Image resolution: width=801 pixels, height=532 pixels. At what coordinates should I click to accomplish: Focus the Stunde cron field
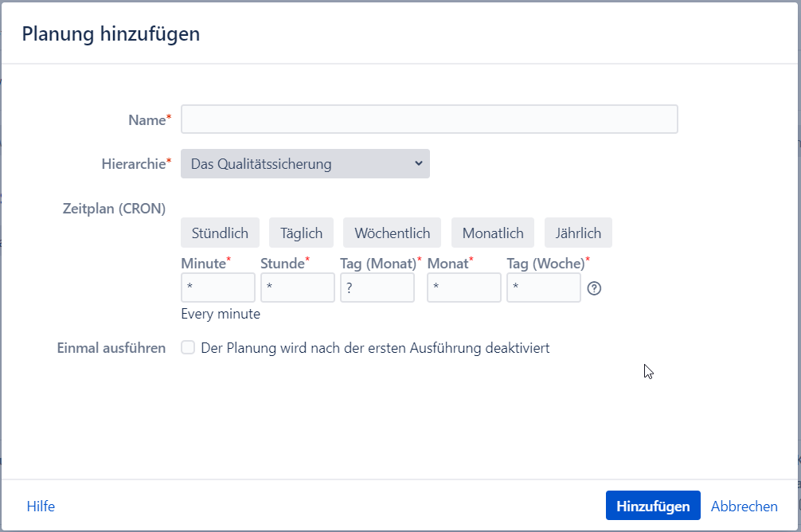click(x=298, y=288)
